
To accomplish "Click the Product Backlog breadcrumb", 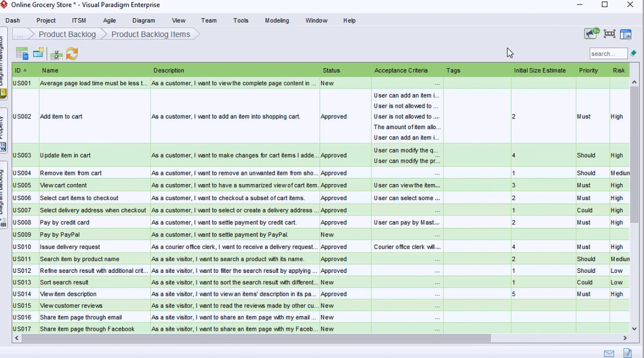I will (x=67, y=34).
